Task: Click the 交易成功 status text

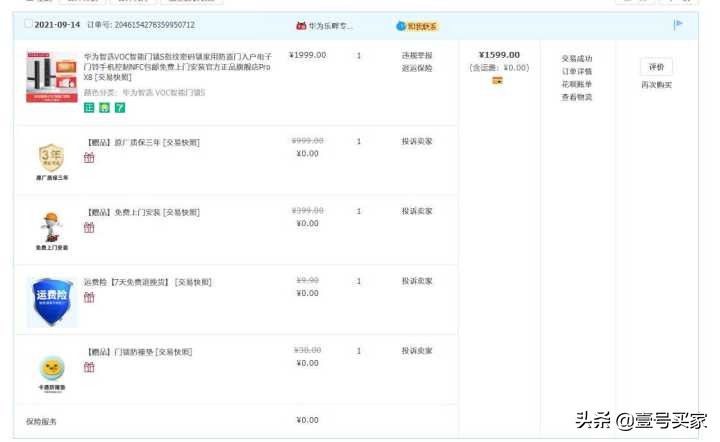Action: [x=577, y=58]
